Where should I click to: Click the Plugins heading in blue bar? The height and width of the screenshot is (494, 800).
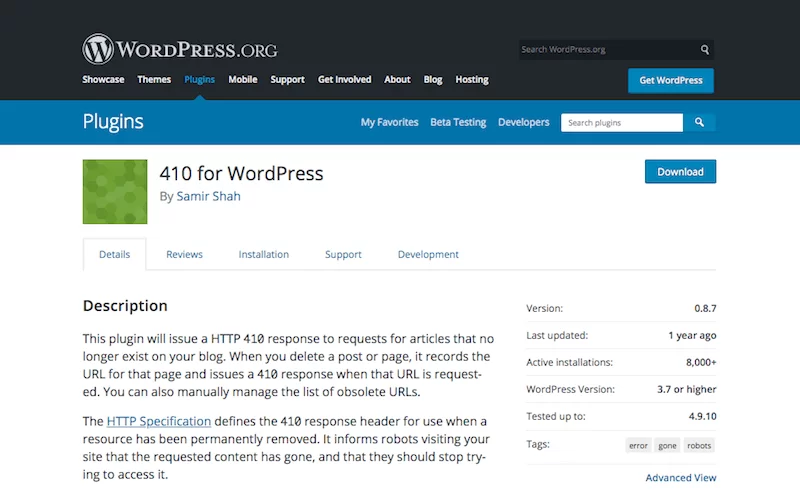(x=113, y=122)
